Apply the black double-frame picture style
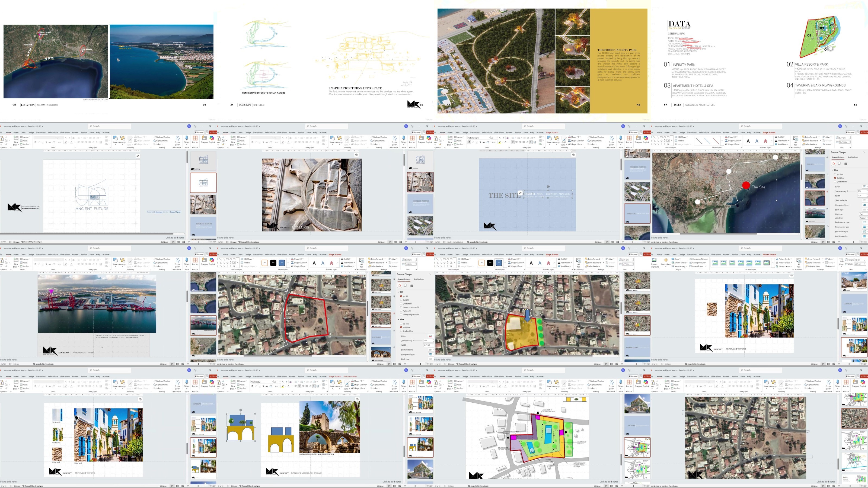868x488 pixels. point(767,263)
